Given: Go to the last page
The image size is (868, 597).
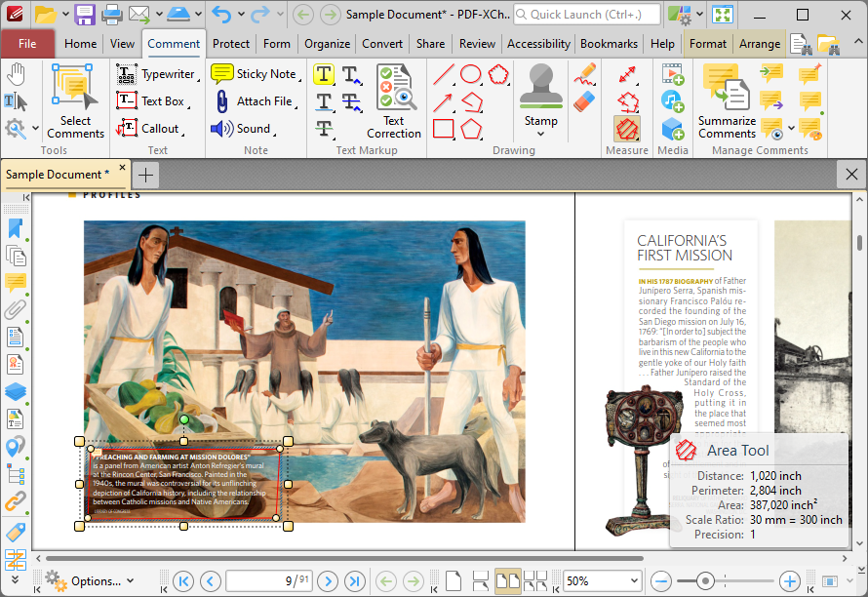Looking at the screenshot, I should (354, 581).
